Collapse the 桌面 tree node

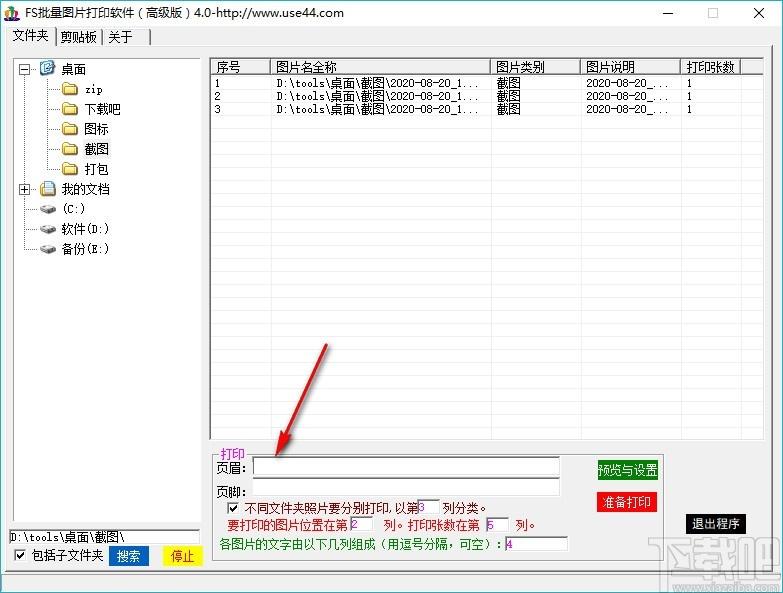click(x=24, y=69)
